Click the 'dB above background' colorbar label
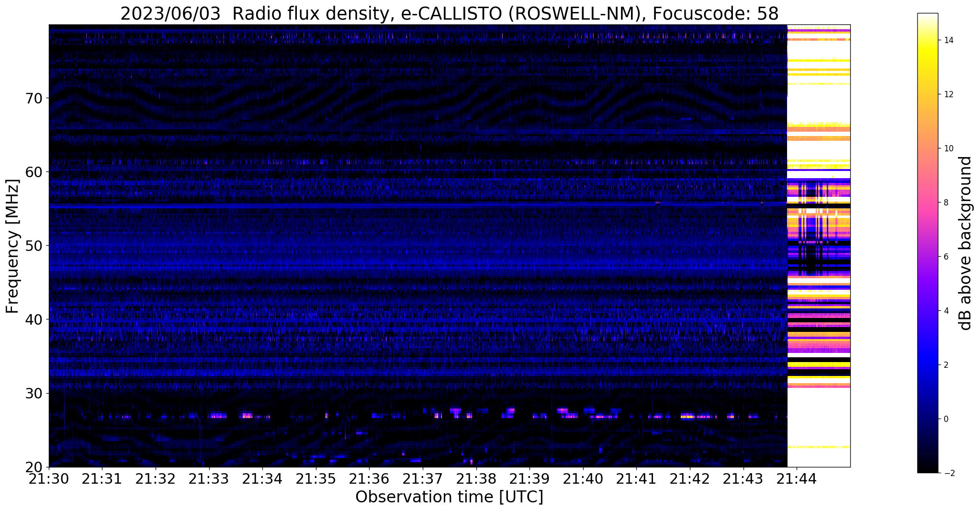Viewport: 980px width, 511px height. pyautogui.click(x=966, y=243)
